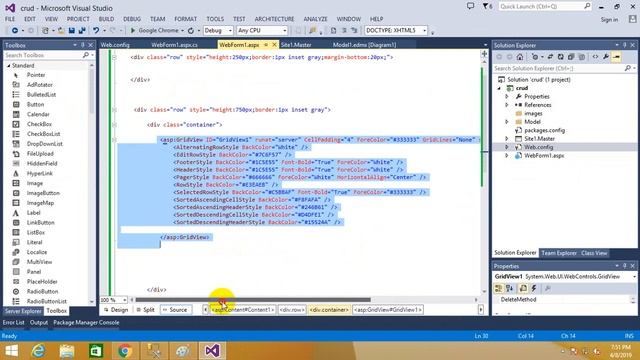The image size is (640, 360).
Task: Click the Quick Launch search magnifier icon
Action: [x=587, y=6]
